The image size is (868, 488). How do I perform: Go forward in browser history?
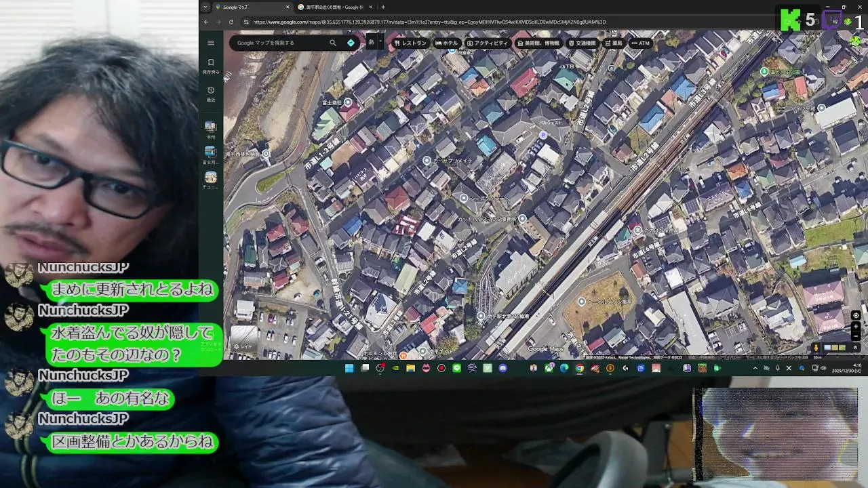(x=218, y=22)
